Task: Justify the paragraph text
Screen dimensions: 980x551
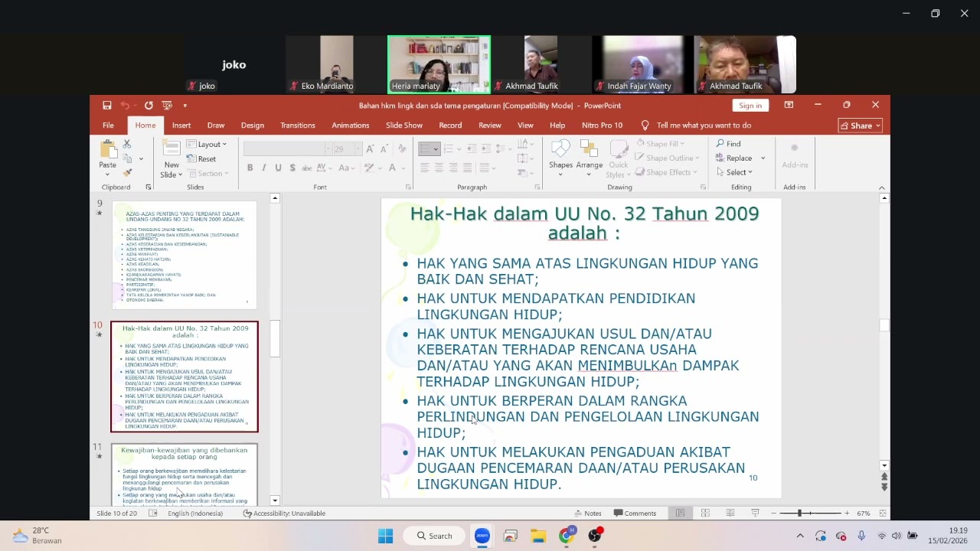Action: click(468, 168)
